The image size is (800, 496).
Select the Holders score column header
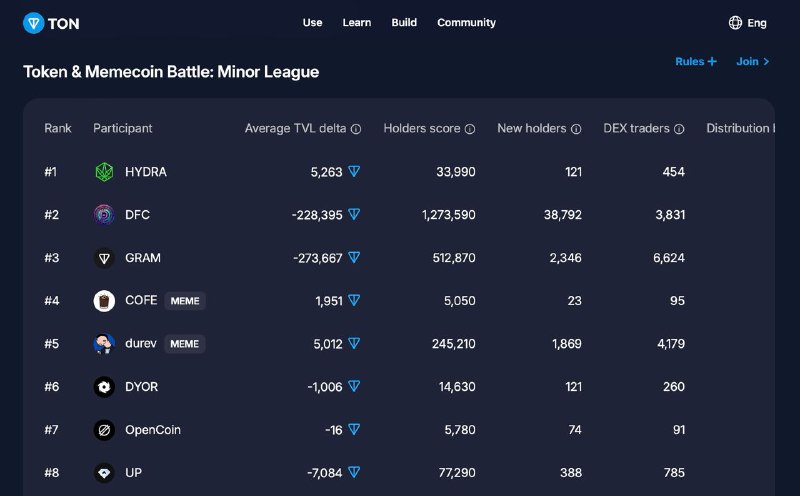point(422,128)
